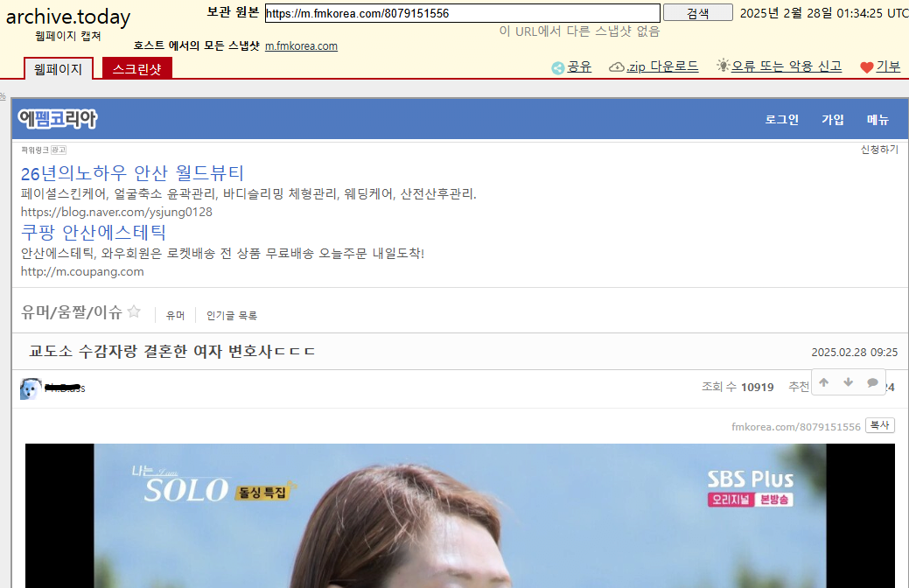Click the 에펨코리아 logo
Image resolution: width=909 pixels, height=588 pixels.
coord(58,119)
